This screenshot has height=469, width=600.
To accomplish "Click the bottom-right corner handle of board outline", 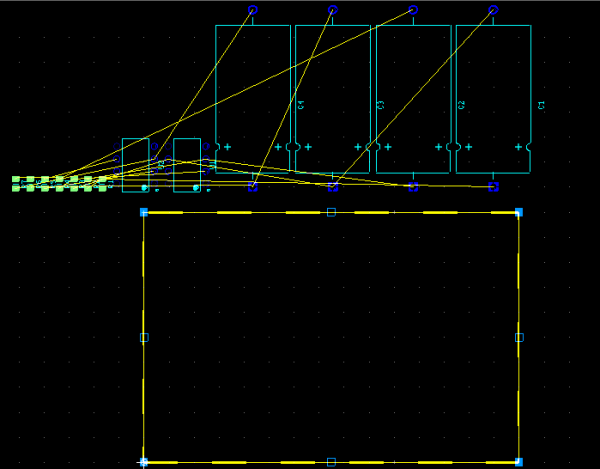I will (x=519, y=462).
